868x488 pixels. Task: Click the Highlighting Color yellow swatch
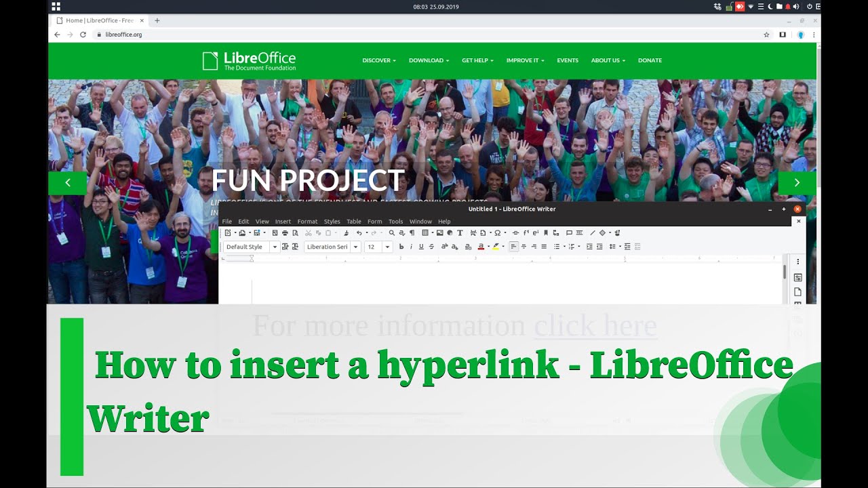496,247
